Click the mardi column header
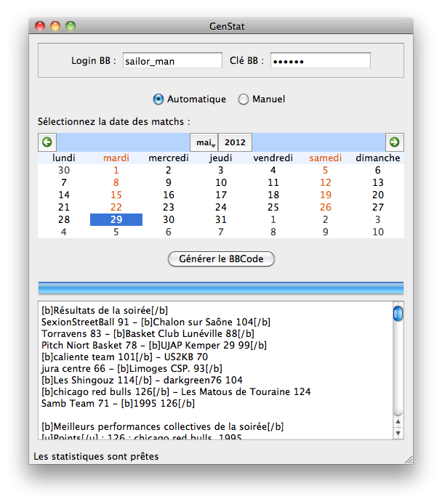 (116, 158)
